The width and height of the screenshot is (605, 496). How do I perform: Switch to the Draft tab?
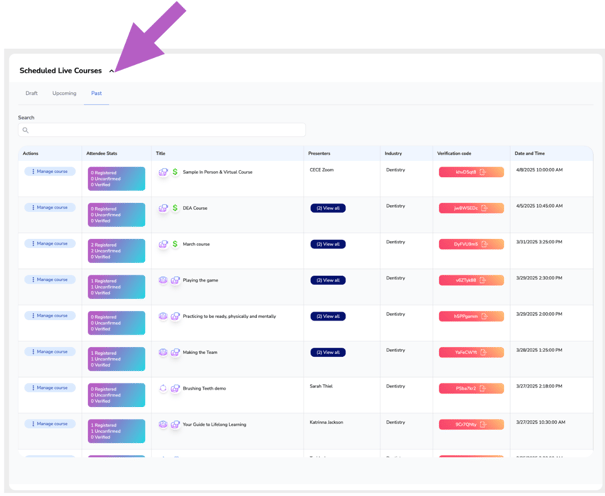(x=31, y=93)
